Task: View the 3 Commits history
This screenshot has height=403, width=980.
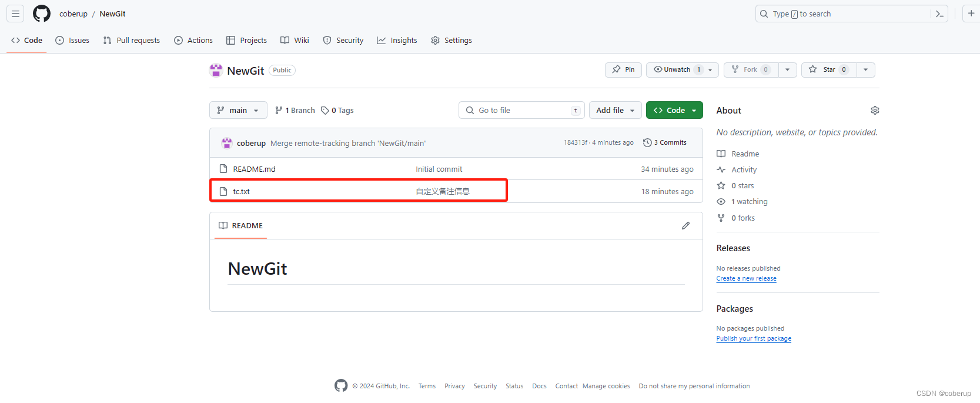Action: pos(665,143)
